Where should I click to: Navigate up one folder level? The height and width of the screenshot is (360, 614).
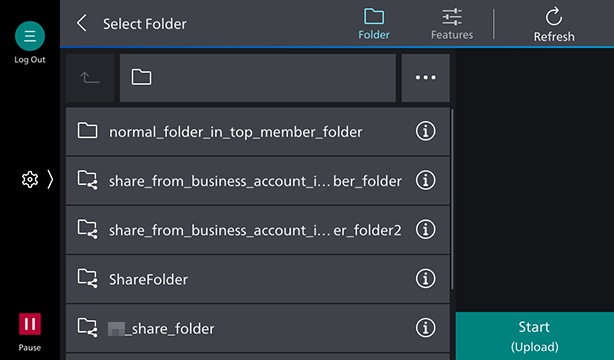click(90, 78)
